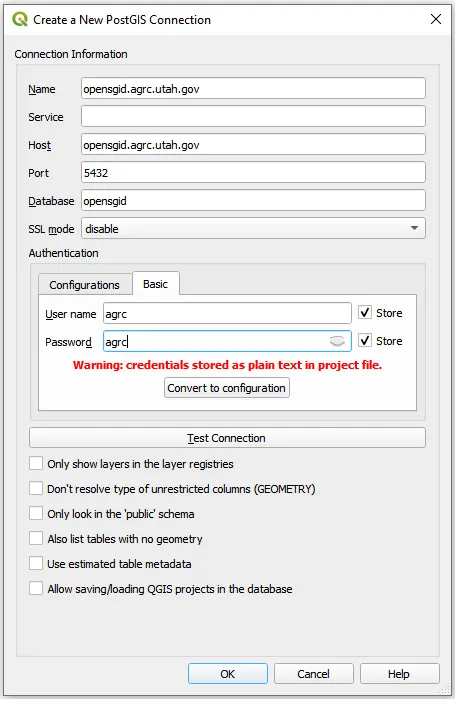Enable Don't resolve type of unrestricted columns
This screenshot has height=701, width=455.
[x=36, y=488]
